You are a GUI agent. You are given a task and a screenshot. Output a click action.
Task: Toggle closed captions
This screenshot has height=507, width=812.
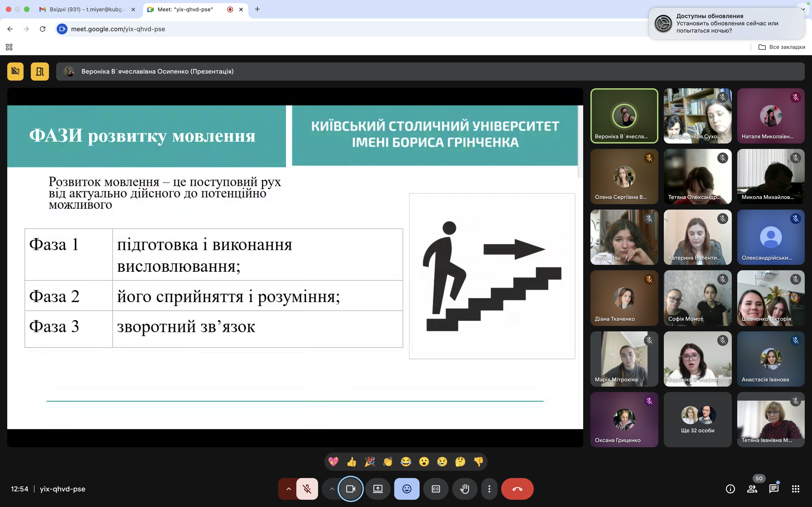[x=435, y=489]
